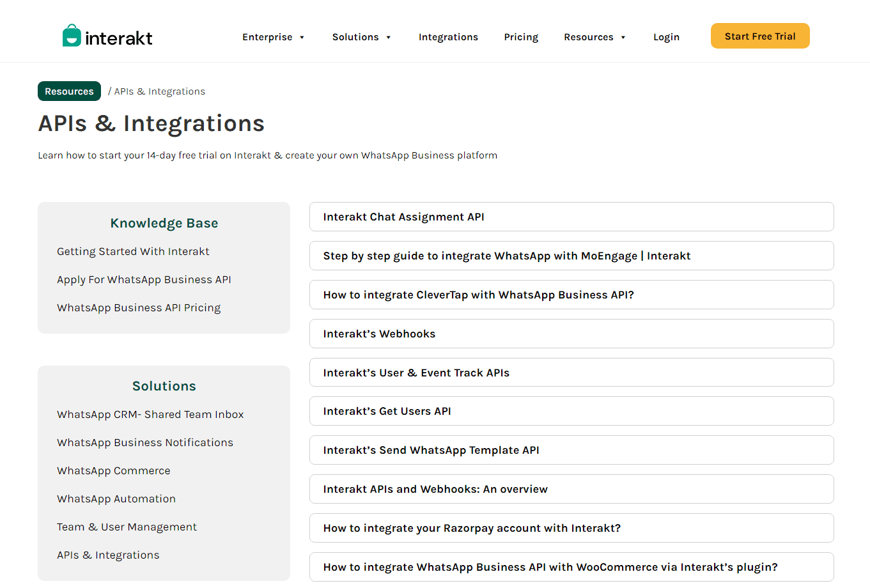
Task: Open the Pricing page from the navbar
Action: (x=521, y=37)
